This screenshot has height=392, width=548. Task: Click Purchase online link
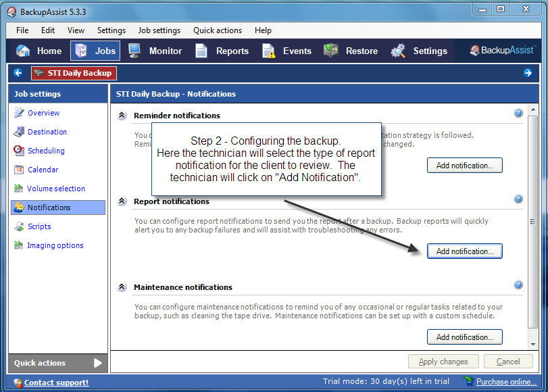click(x=501, y=382)
